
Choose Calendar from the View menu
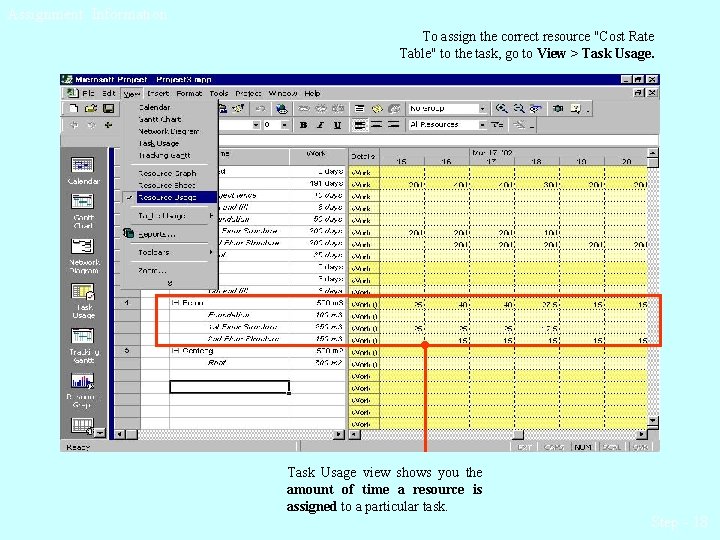pyautogui.click(x=154, y=107)
